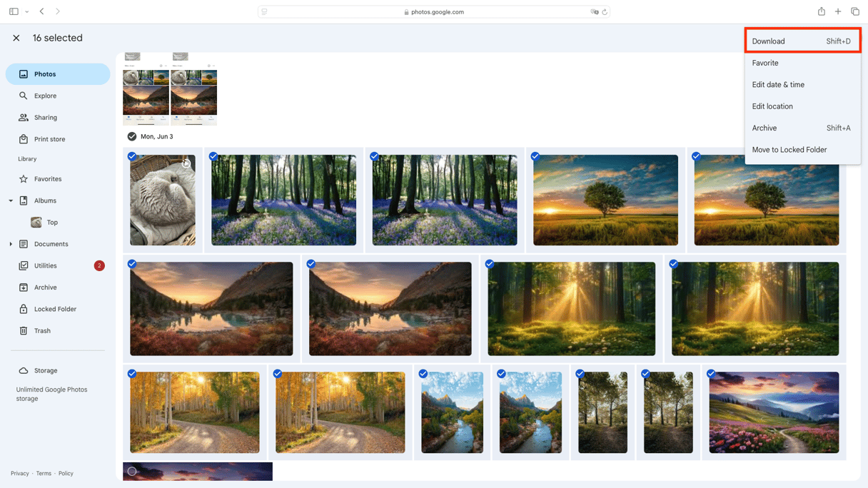
Task: Open the right autumn aspen road thumbnail
Action: point(340,412)
